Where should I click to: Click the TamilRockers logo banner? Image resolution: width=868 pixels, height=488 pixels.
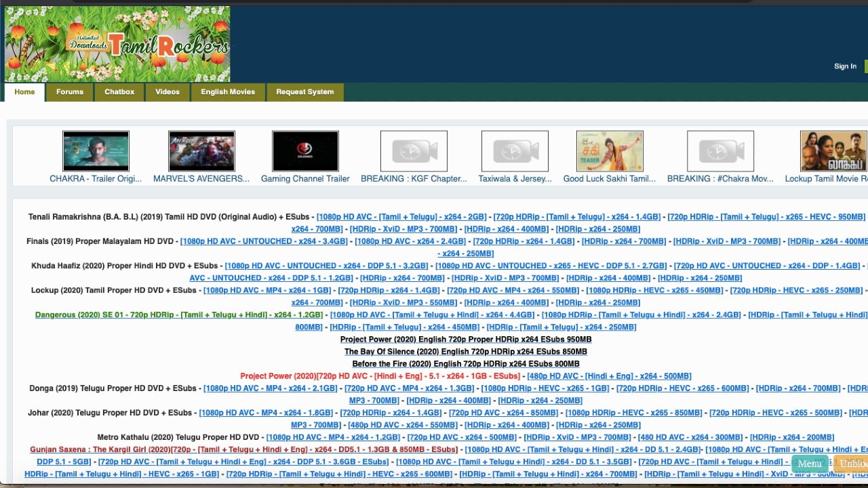(x=117, y=44)
